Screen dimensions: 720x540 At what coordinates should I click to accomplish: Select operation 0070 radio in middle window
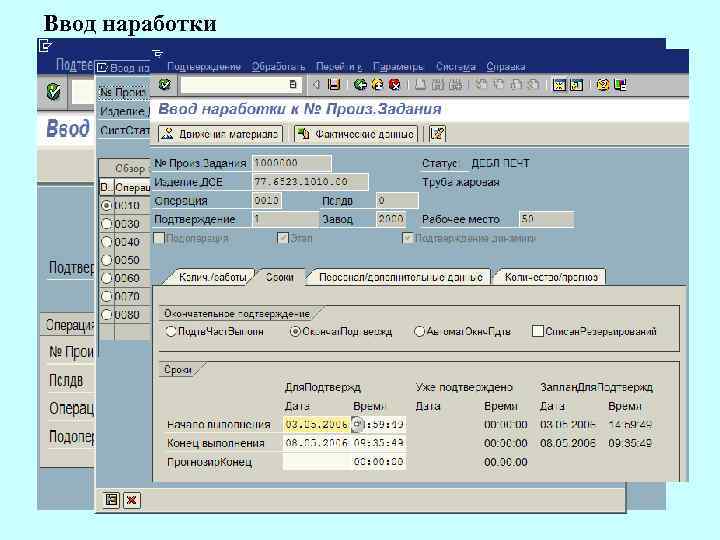coord(107,296)
